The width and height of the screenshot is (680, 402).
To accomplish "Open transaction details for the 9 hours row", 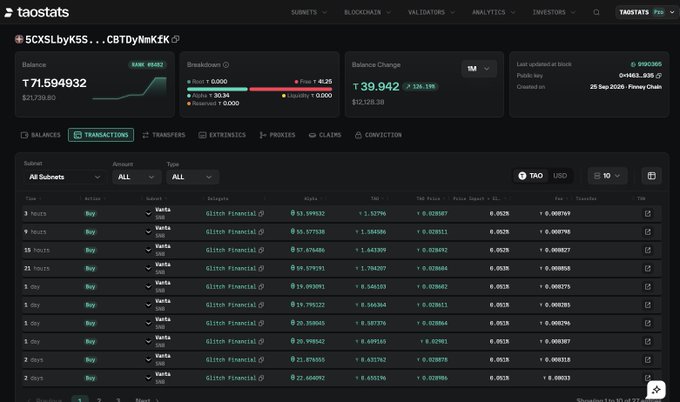I will [647, 232].
